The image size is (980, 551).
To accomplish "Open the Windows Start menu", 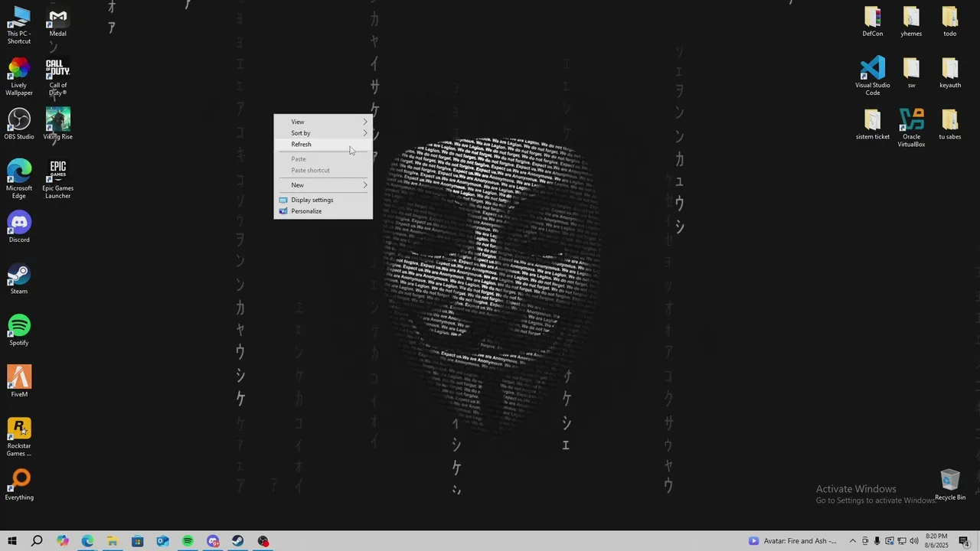I will point(12,541).
